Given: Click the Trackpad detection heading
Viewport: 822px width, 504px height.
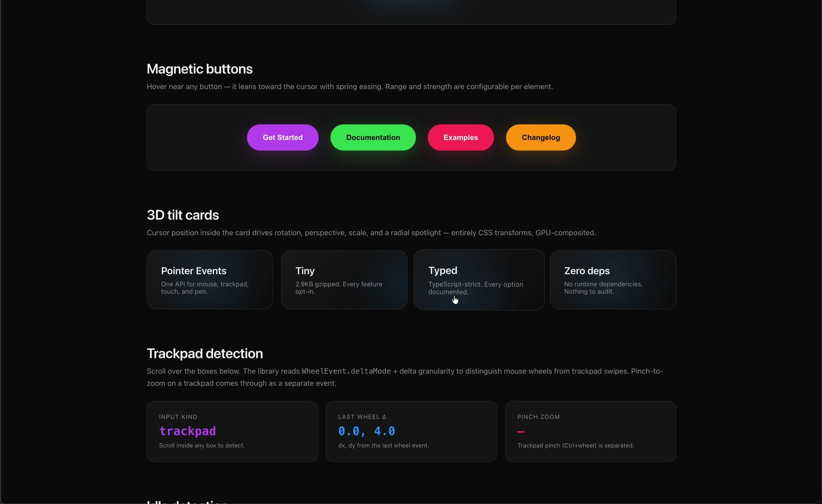Looking at the screenshot, I should [204, 353].
